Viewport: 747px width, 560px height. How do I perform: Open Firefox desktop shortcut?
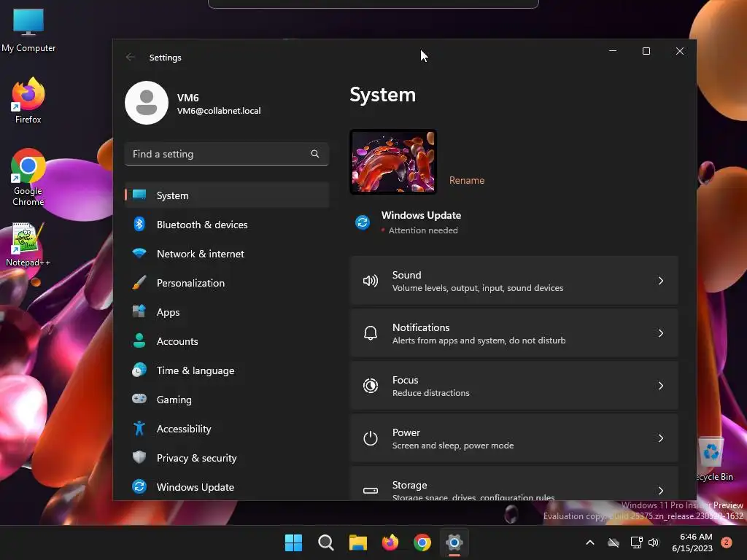click(28, 101)
